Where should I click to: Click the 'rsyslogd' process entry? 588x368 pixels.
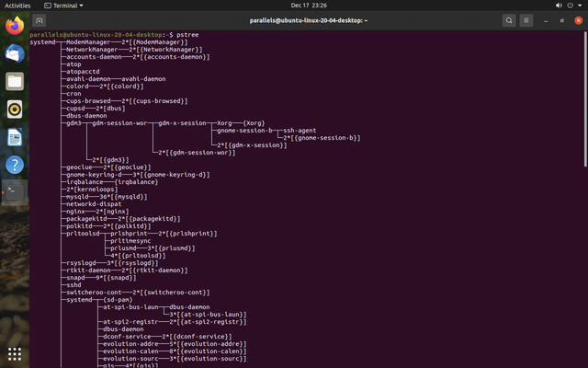pos(81,263)
